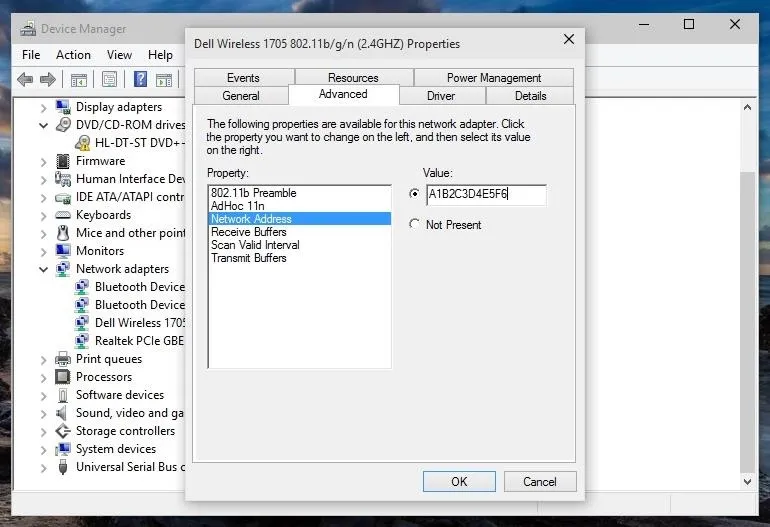770x527 pixels.
Task: Expand the Display adapters node
Action: [44, 108]
